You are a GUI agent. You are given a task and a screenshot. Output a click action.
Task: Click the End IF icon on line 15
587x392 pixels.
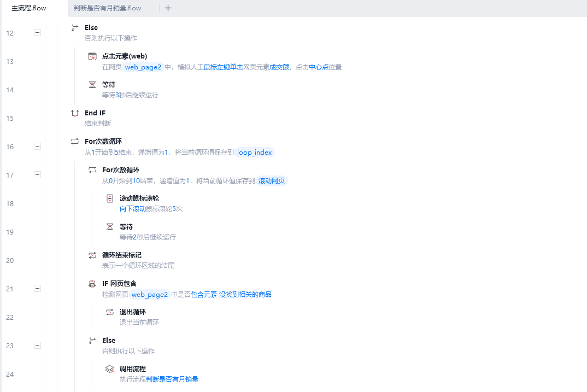[x=75, y=113]
